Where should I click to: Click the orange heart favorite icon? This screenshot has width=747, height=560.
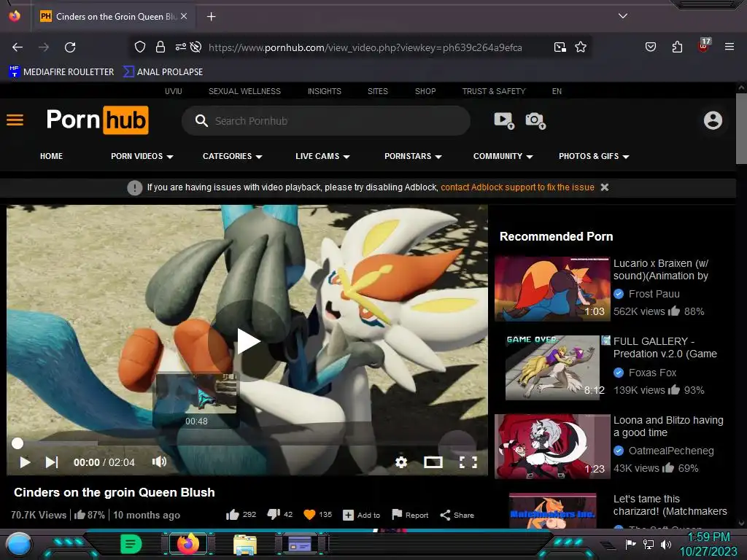pyautogui.click(x=309, y=515)
